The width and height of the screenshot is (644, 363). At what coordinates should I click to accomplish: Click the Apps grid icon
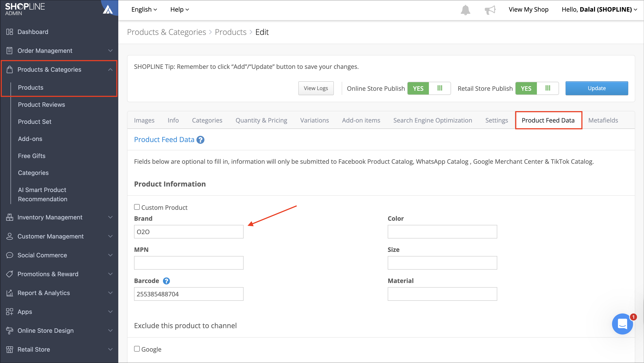[x=9, y=312]
